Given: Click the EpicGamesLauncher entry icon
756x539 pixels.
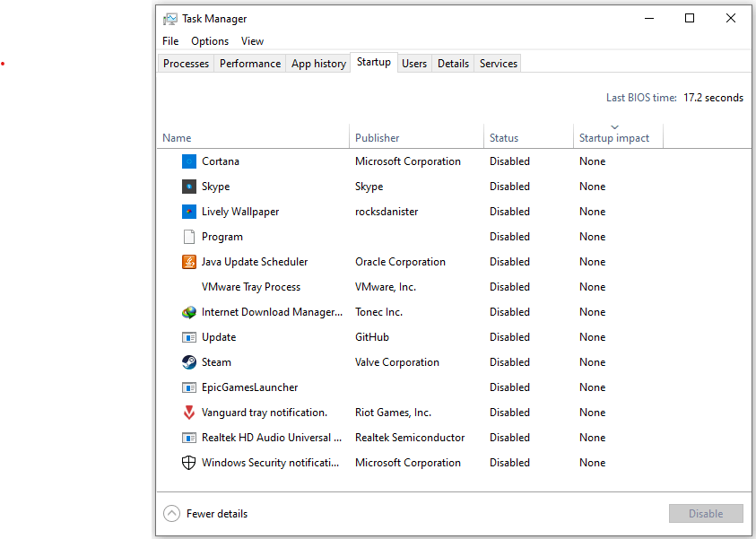Looking at the screenshot, I should 189,387.
